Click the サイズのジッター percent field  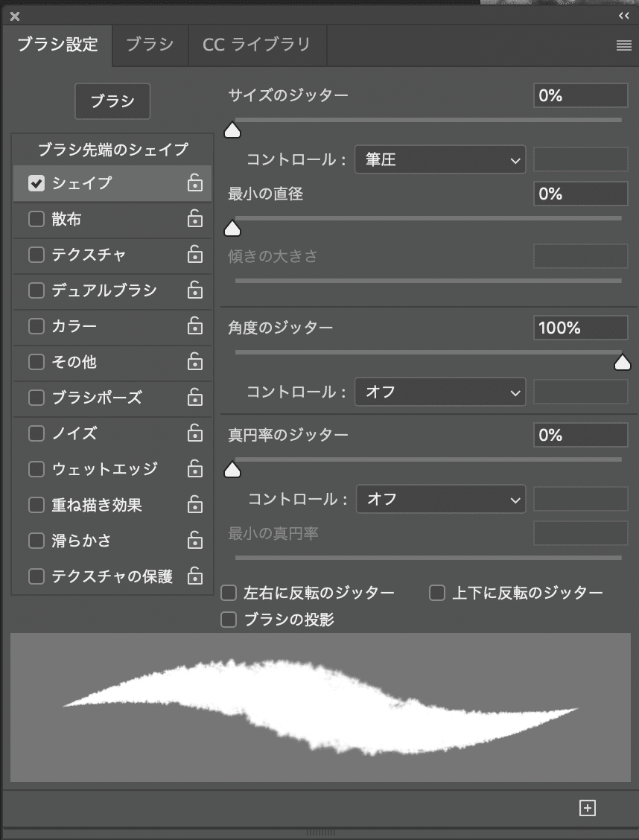(x=581, y=96)
